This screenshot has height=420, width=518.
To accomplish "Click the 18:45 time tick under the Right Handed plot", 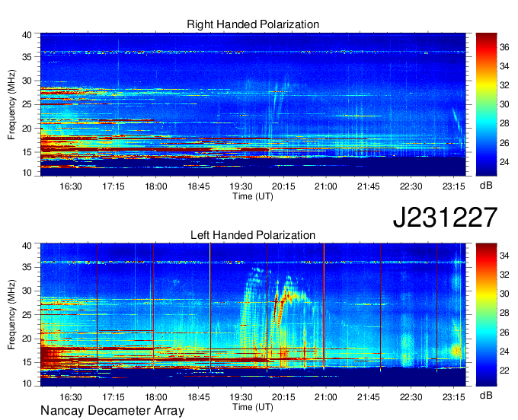I will tap(199, 186).
